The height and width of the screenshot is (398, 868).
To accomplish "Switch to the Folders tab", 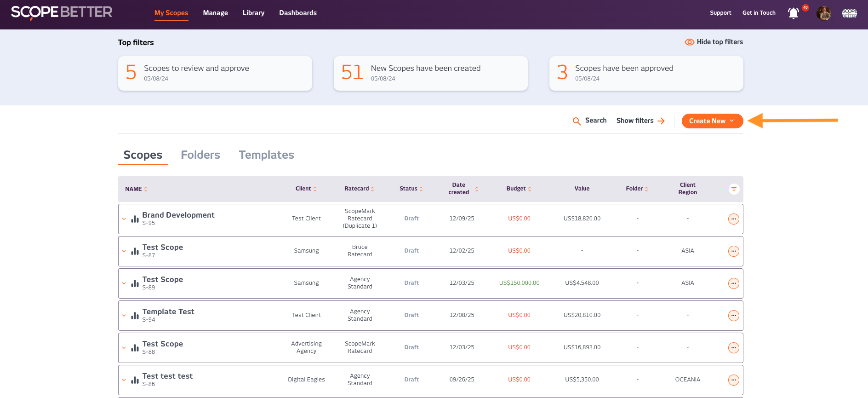I will pyautogui.click(x=200, y=155).
